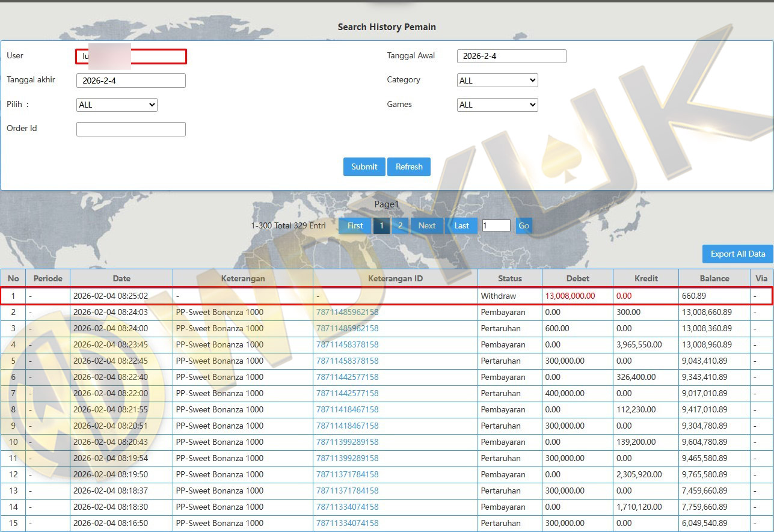
Task: Open the Category dropdown
Action: point(497,81)
